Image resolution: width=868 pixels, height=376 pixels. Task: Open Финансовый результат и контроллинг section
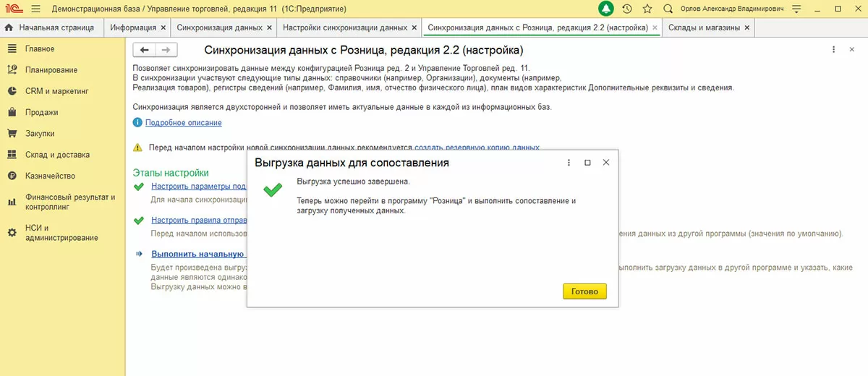point(62,201)
